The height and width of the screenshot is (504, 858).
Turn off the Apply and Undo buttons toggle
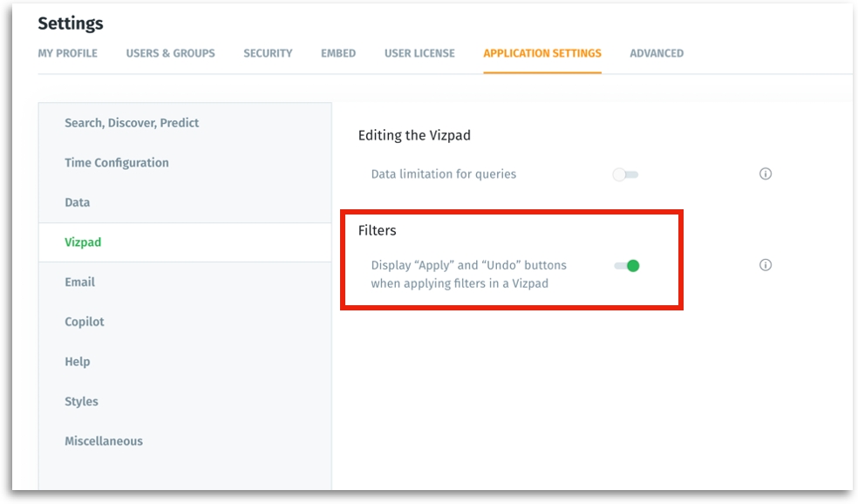(627, 266)
